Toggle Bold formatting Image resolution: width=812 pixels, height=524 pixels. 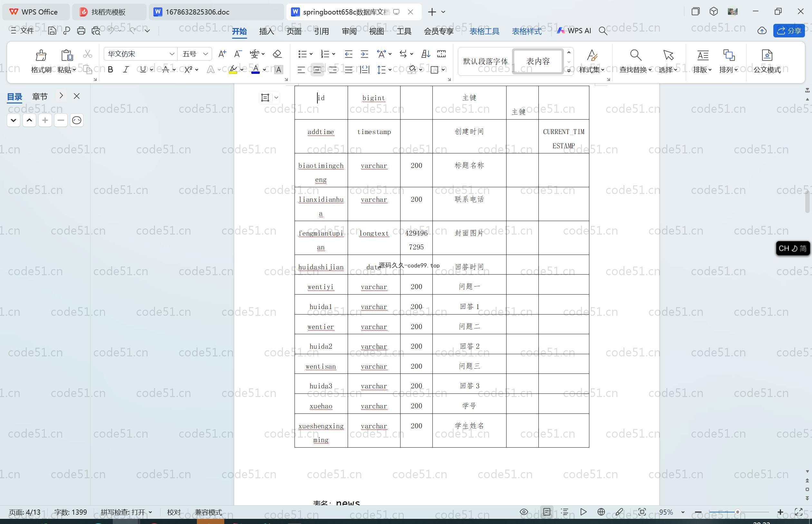coord(110,69)
